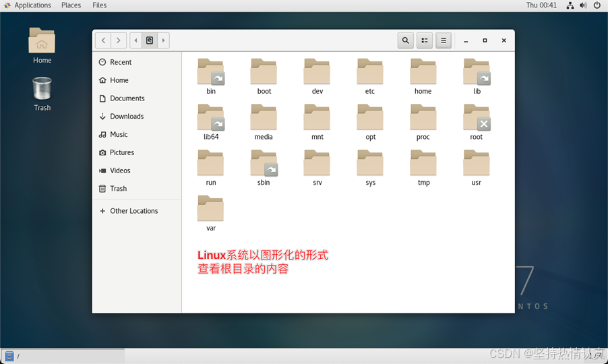
Task: Select the usr folder
Action: pos(477,168)
